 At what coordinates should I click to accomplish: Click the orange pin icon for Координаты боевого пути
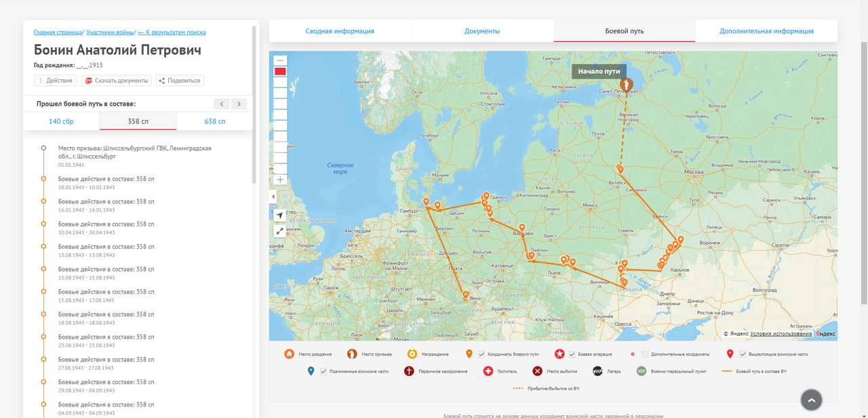[469, 354]
